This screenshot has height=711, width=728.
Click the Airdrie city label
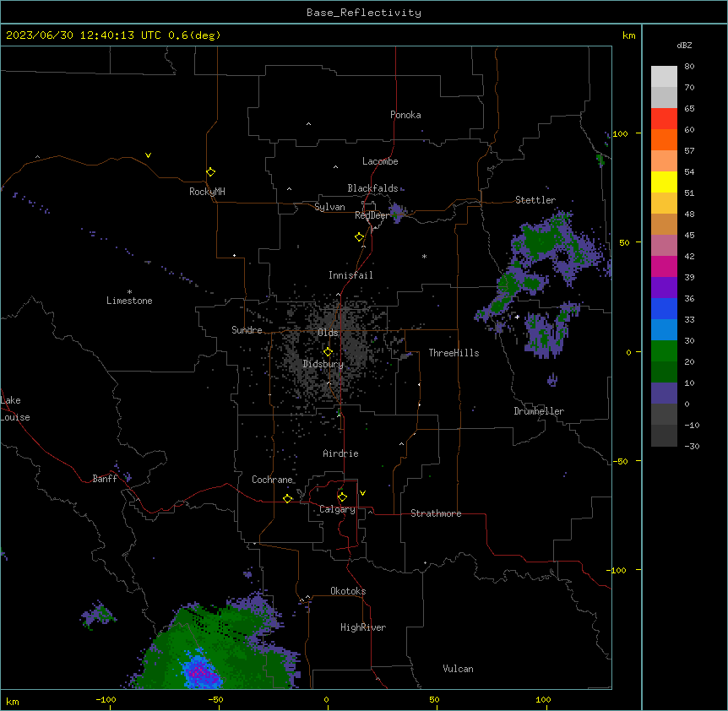[x=341, y=453]
